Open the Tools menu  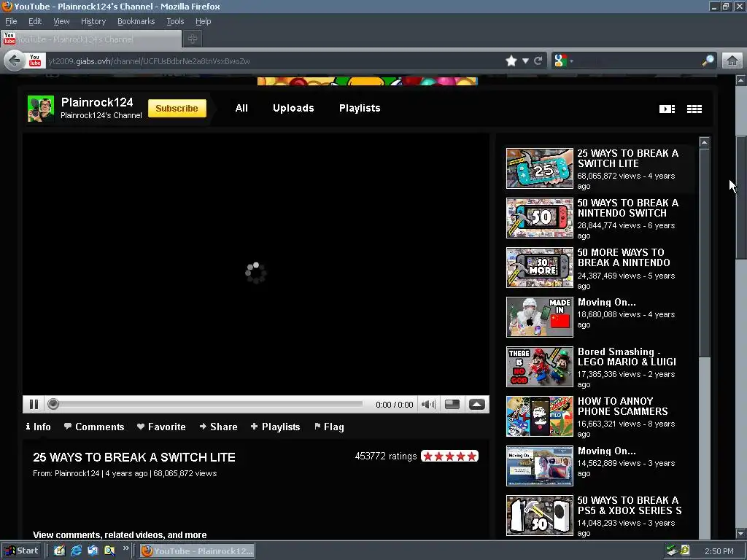175,21
